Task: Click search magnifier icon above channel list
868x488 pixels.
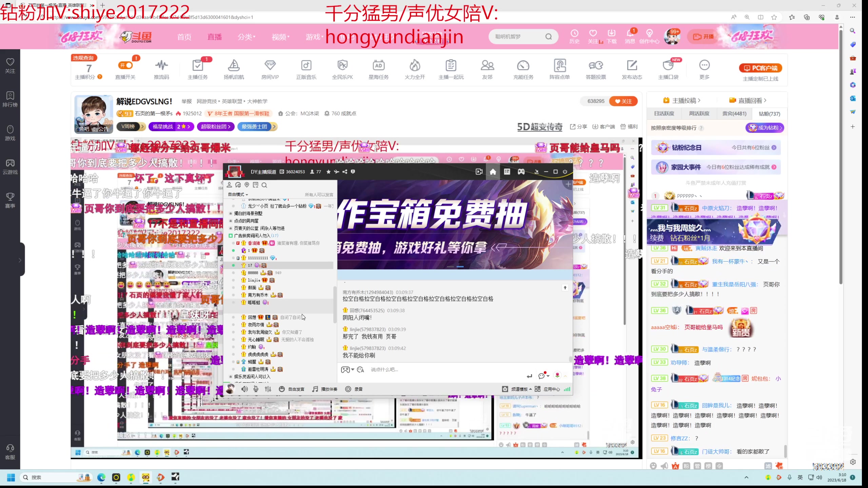Action: (264, 185)
